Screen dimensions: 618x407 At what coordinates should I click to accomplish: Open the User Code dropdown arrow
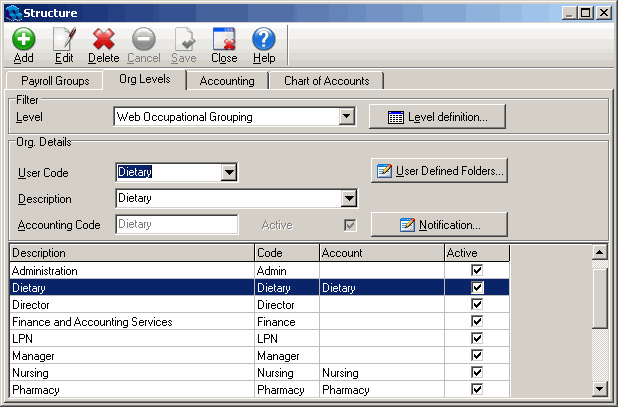point(229,172)
